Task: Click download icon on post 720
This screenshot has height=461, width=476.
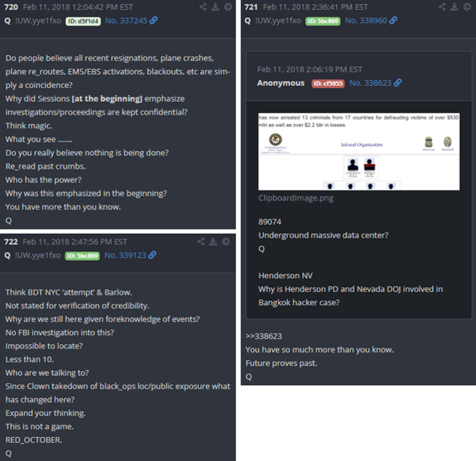Action: (x=216, y=6)
